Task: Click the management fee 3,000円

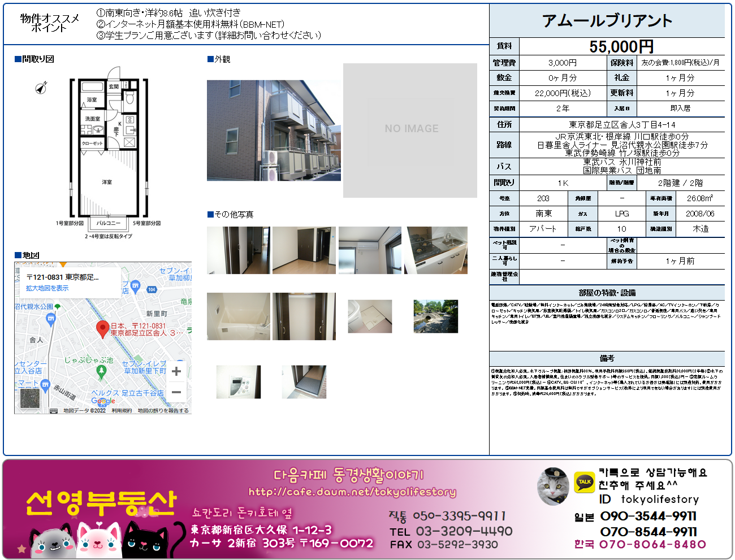Action: coord(563,63)
